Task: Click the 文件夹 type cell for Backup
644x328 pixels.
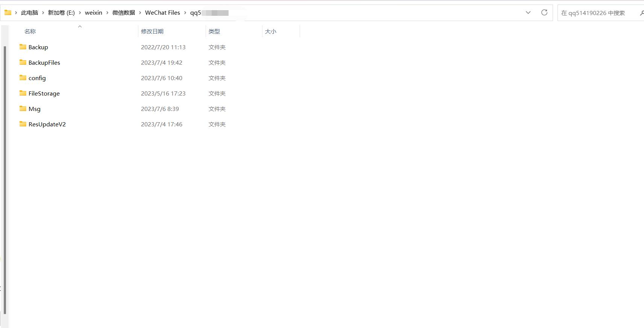Action: pos(217,47)
